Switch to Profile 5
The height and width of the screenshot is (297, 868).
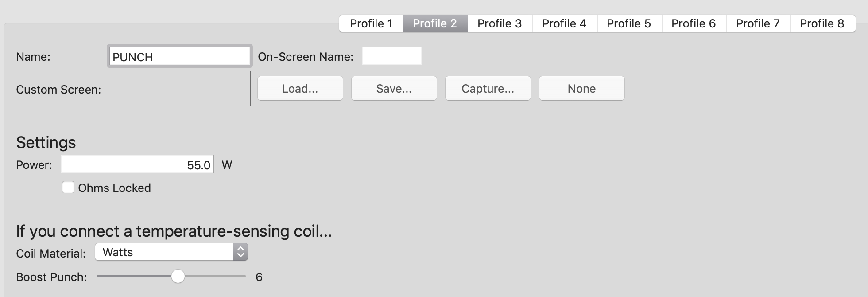[x=629, y=23]
